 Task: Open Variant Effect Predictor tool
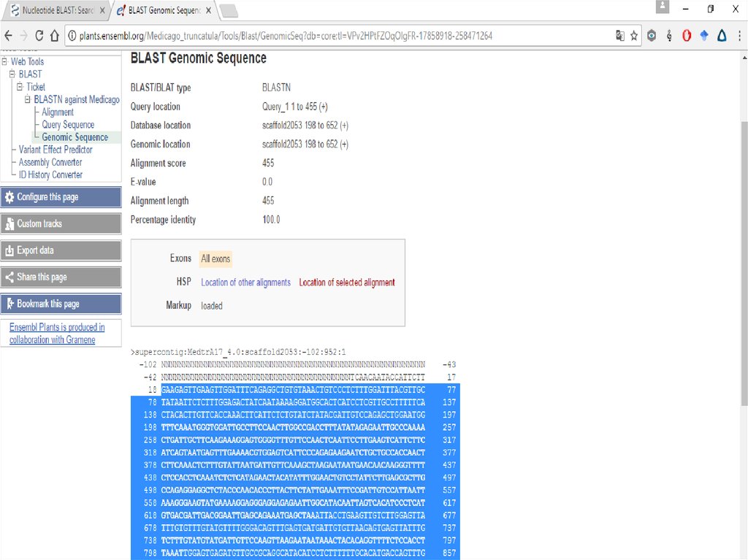click(x=56, y=150)
